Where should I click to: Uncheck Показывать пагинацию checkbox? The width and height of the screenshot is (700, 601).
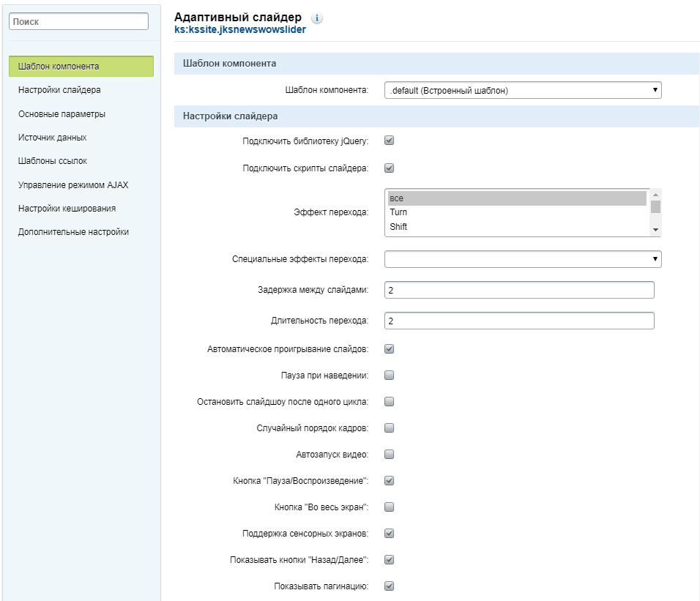point(390,586)
